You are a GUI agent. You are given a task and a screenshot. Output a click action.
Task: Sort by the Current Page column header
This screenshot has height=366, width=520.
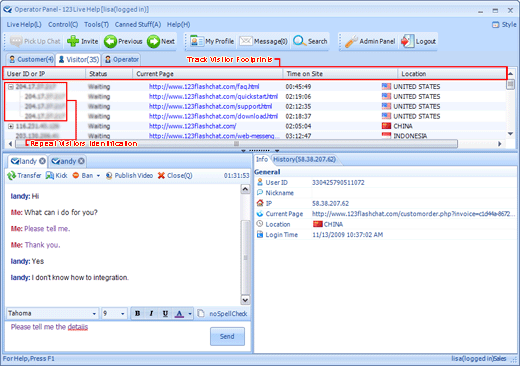coord(208,74)
